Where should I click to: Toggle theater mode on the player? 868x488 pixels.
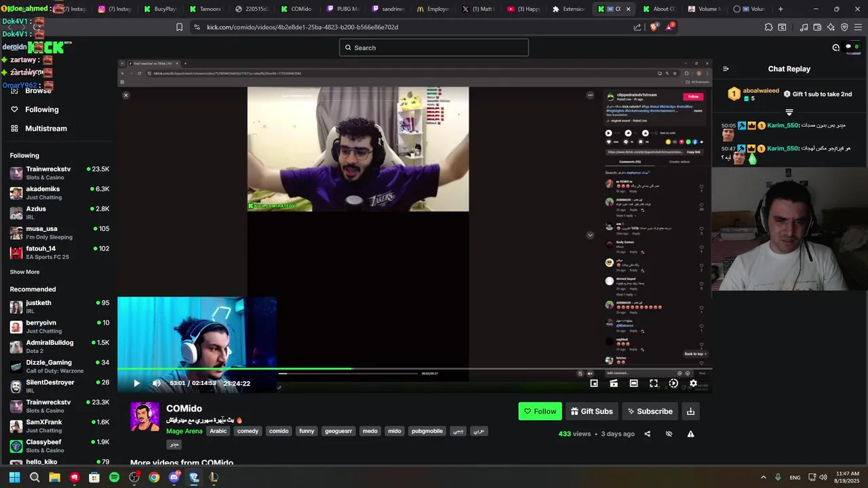[x=633, y=383]
